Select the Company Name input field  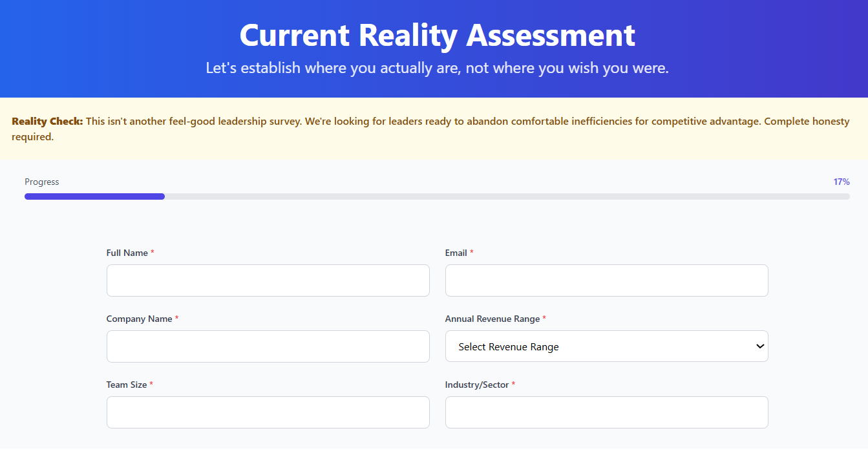click(x=268, y=346)
